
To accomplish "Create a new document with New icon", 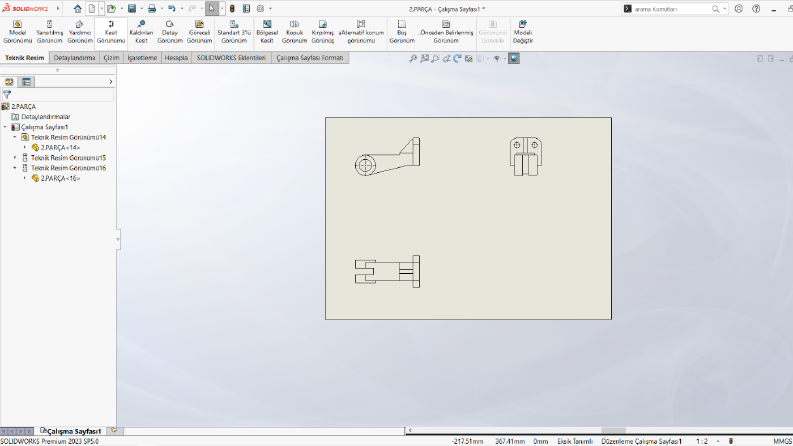I will click(92, 9).
